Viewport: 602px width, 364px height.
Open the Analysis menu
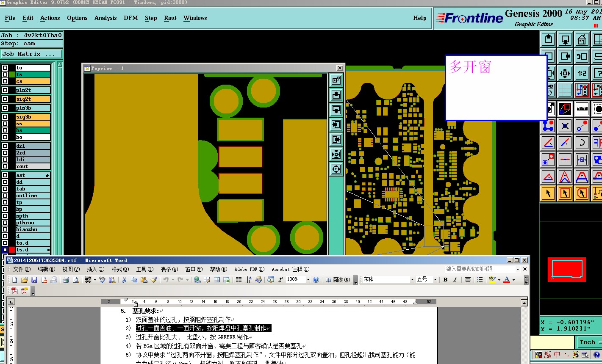(x=105, y=18)
